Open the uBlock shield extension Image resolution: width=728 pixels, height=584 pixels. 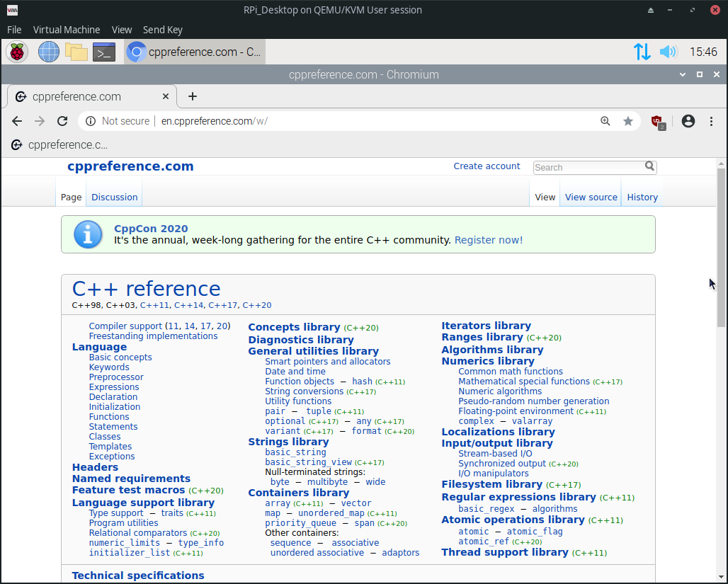pos(658,122)
